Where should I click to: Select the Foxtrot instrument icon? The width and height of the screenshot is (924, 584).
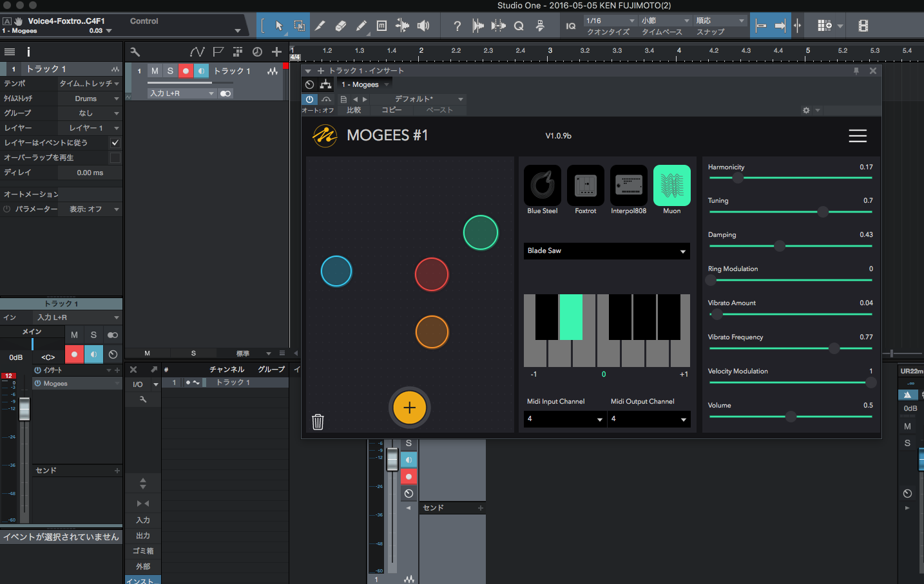point(586,185)
